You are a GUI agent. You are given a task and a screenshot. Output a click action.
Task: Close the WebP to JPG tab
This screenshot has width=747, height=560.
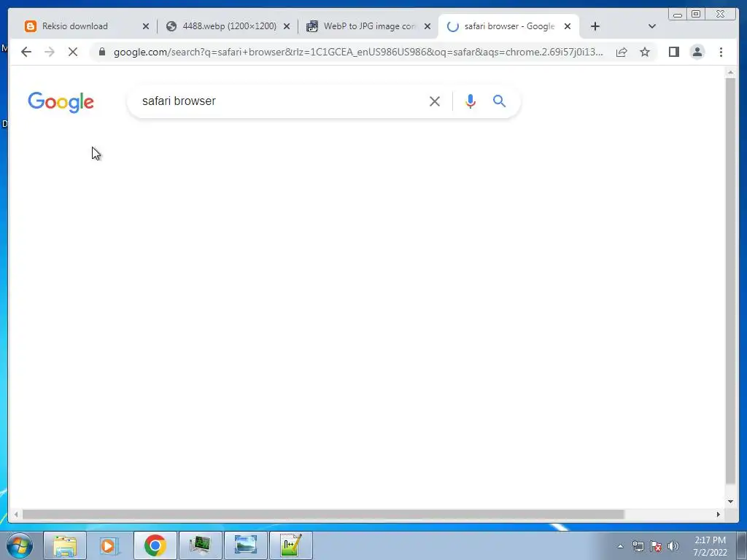point(427,27)
